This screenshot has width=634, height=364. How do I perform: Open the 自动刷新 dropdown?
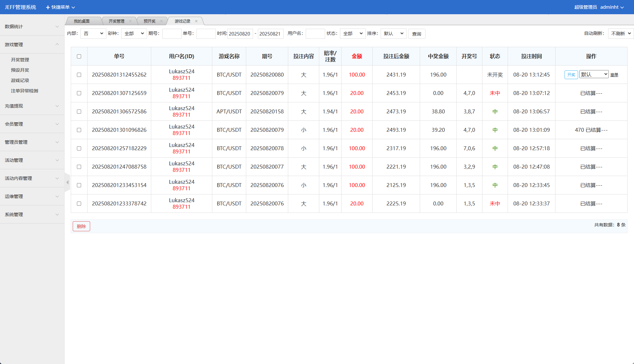point(620,34)
